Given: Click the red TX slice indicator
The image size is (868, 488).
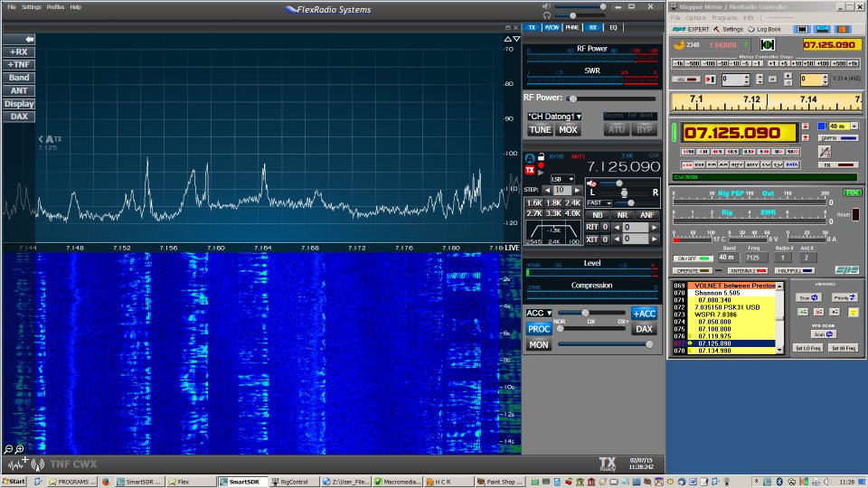Looking at the screenshot, I should (530, 169).
